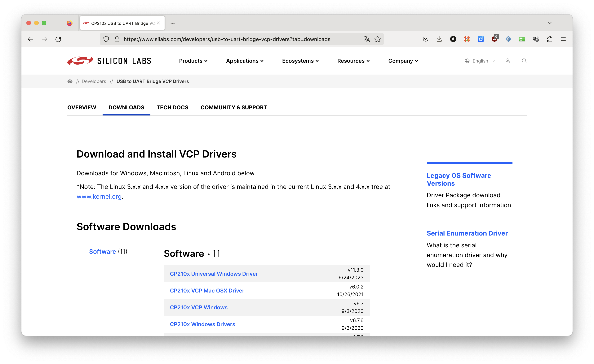The width and height of the screenshot is (594, 364).
Task: Click the address bar URL field
Action: pyautogui.click(x=227, y=39)
